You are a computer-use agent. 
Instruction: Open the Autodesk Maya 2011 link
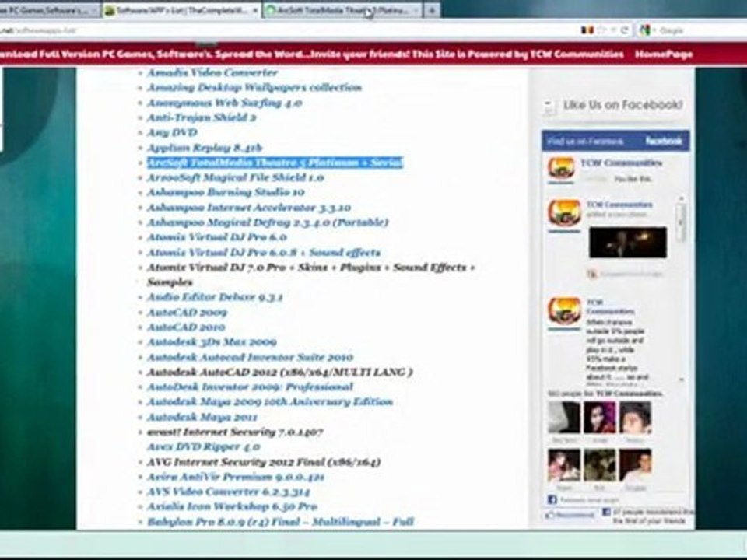point(202,417)
